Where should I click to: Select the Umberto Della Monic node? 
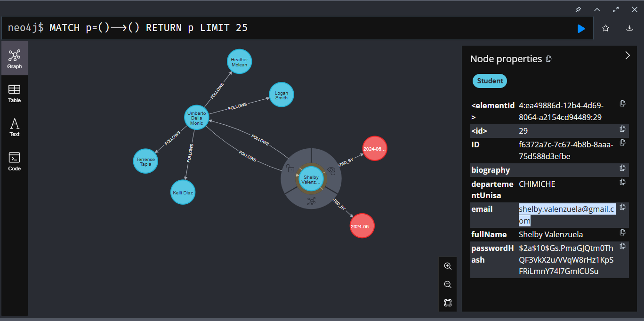[x=196, y=118]
